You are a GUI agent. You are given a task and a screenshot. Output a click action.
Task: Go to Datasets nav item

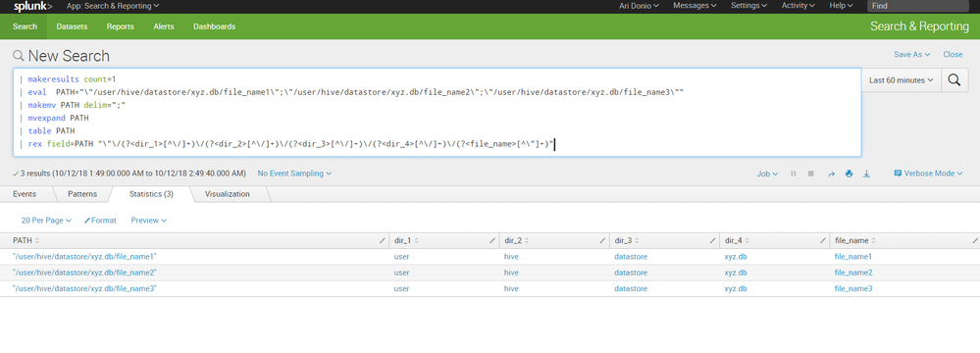72,26
